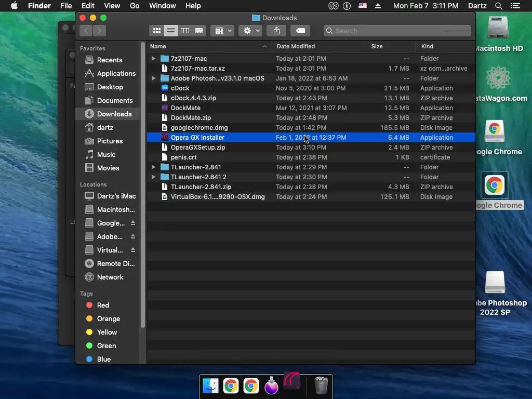The height and width of the screenshot is (399, 532).
Task: Click the Edit Tags toolbar button
Action: (300, 31)
